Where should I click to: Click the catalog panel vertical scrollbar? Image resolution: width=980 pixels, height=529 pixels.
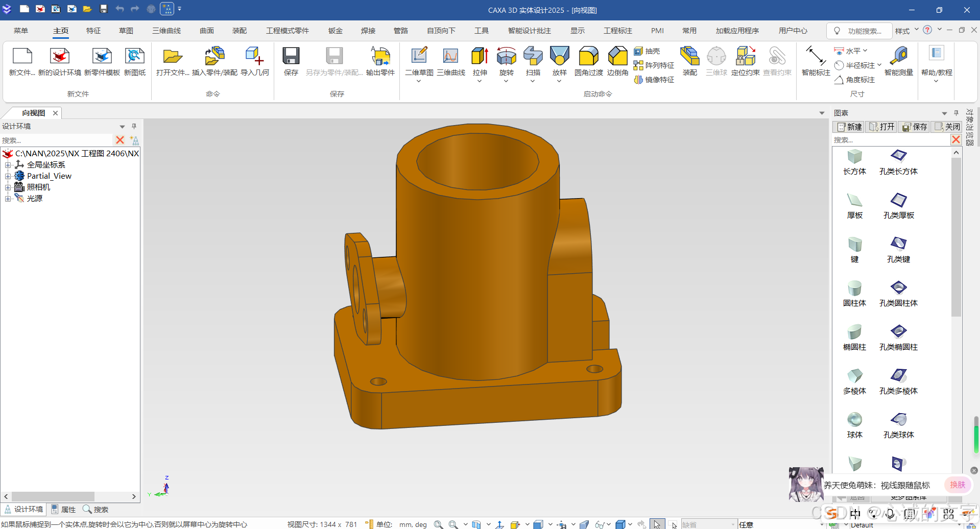click(x=956, y=237)
